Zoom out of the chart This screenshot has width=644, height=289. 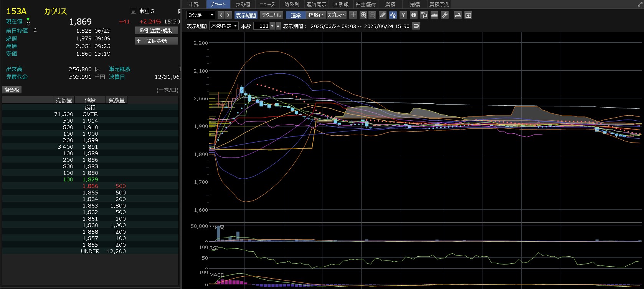pos(372,15)
